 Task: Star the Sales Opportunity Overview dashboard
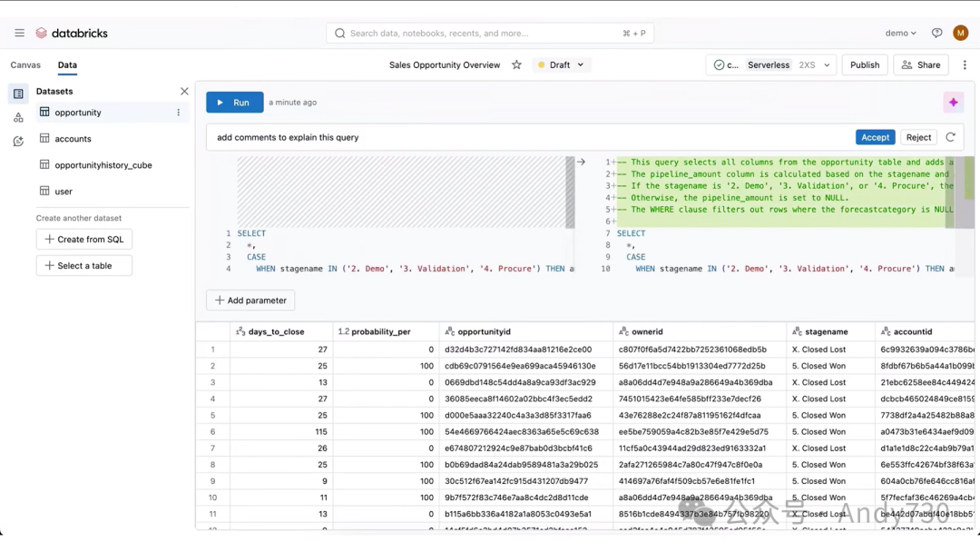click(516, 65)
